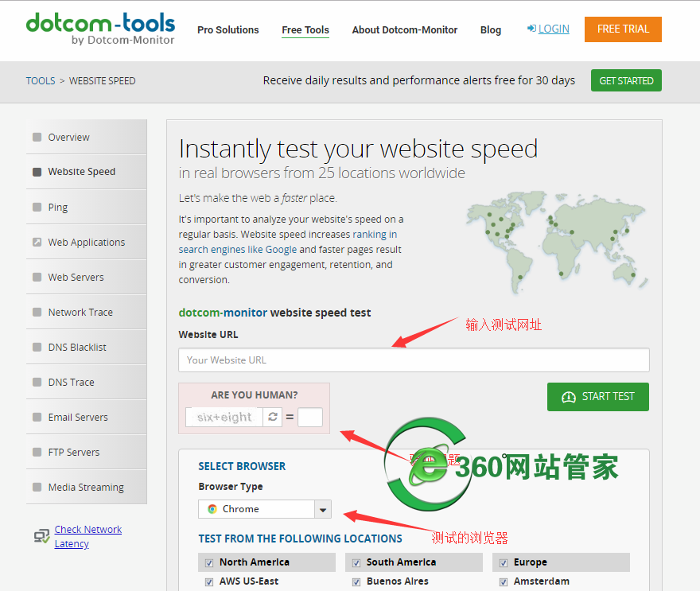Screen dimensions: 700x591
Task: Uncheck the Buenos Aires location
Action: [356, 582]
